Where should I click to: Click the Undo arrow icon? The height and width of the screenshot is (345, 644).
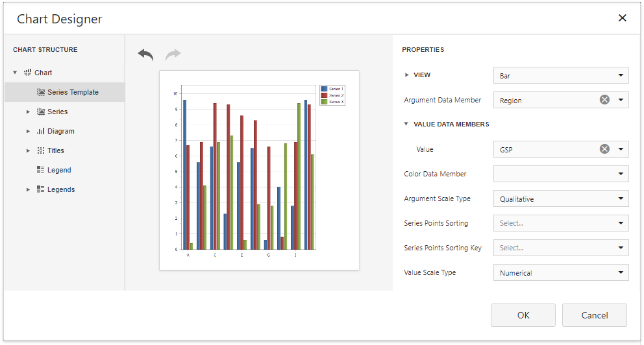[x=145, y=55]
